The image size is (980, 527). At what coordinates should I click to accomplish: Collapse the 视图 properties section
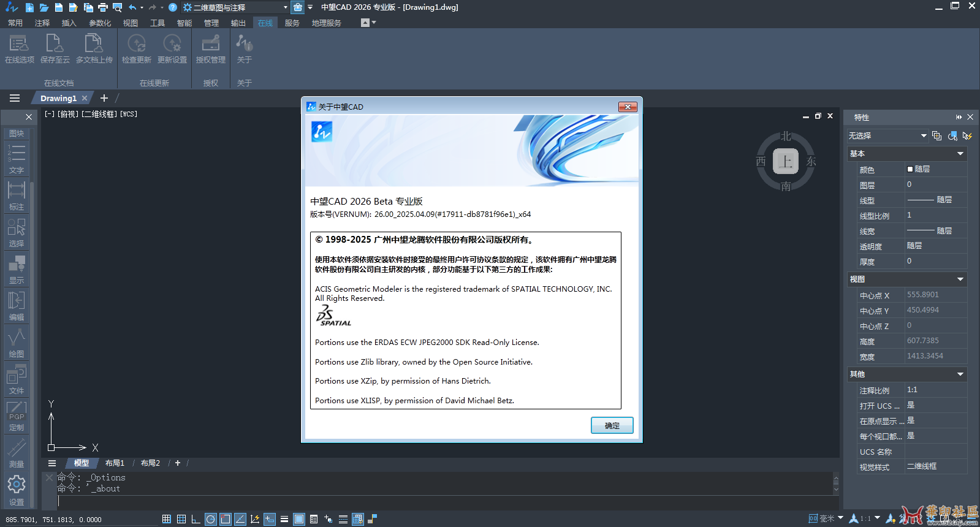click(x=960, y=279)
